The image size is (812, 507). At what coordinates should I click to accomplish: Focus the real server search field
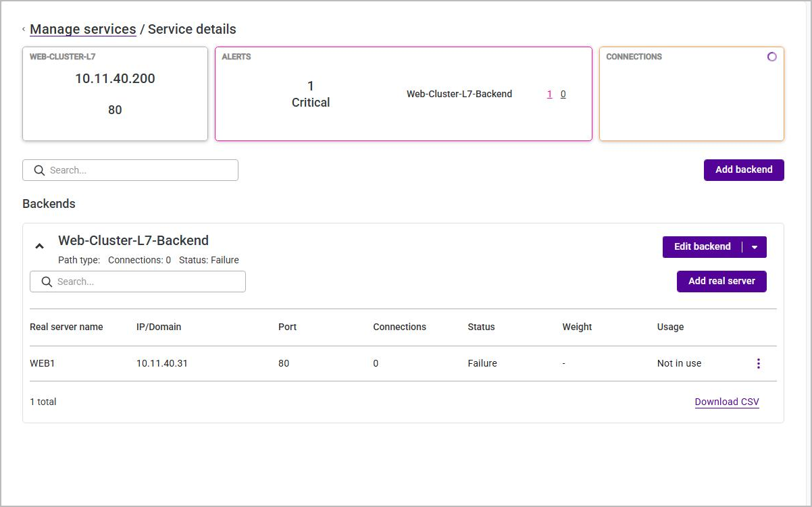pyautogui.click(x=138, y=282)
